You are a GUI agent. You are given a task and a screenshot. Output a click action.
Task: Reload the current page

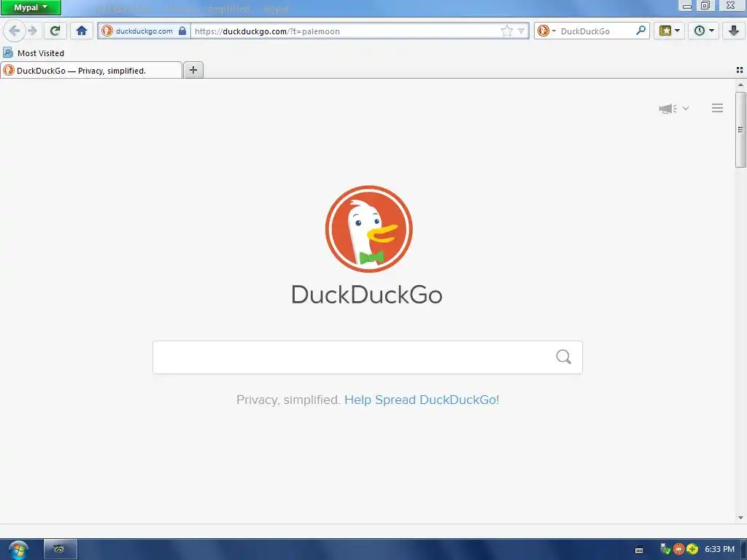click(55, 31)
